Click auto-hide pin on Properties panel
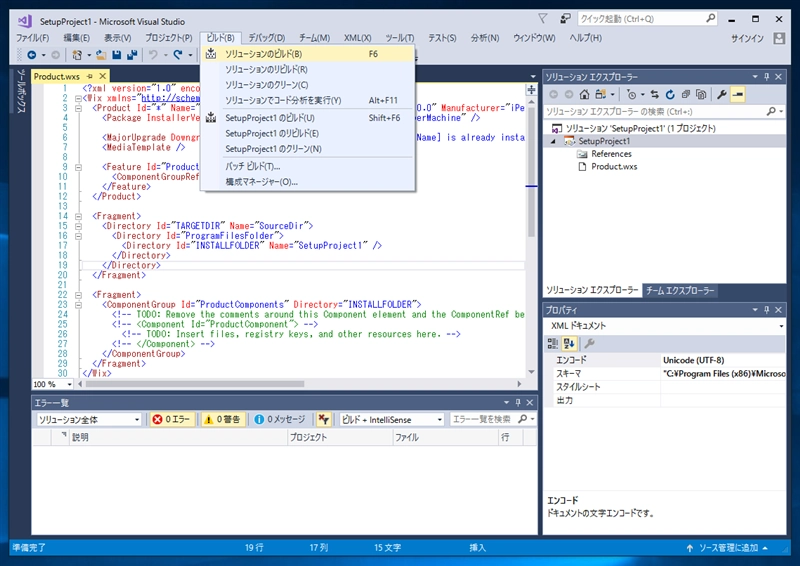 pyautogui.click(x=766, y=310)
